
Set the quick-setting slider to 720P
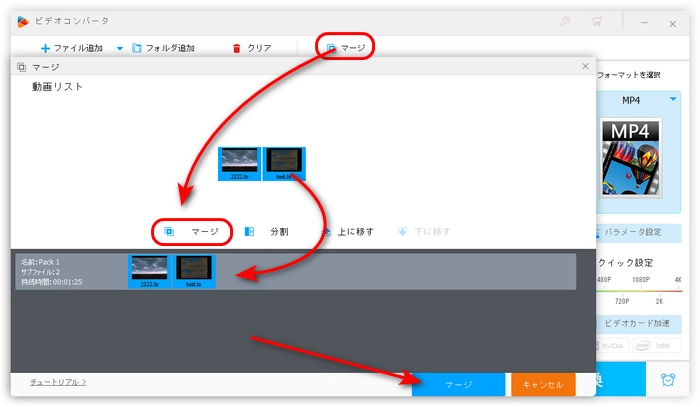[x=622, y=301]
